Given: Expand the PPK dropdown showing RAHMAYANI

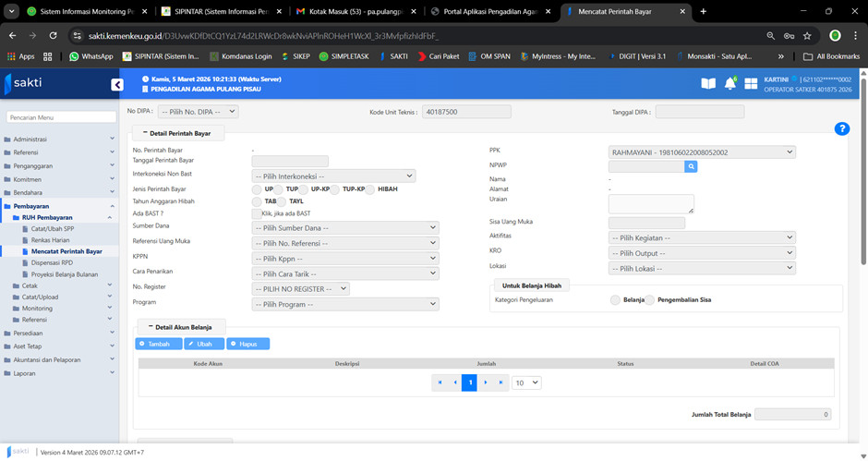Looking at the screenshot, I should (701, 152).
